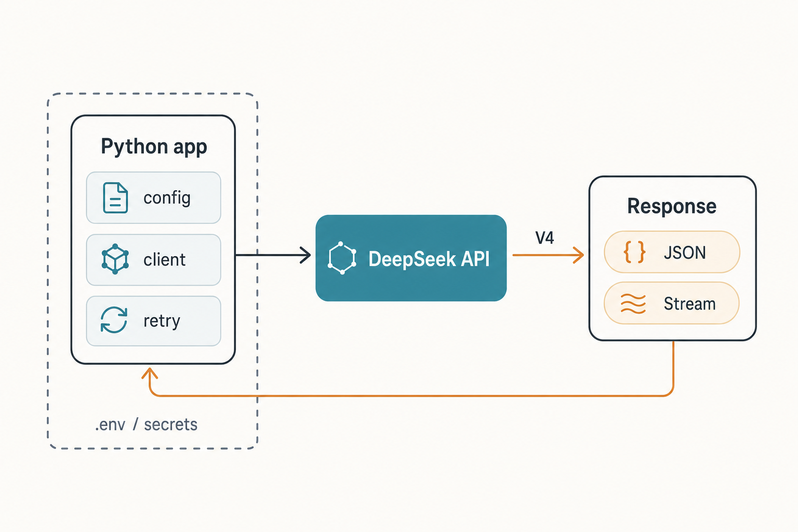798x532 pixels.
Task: Select the JSON label in Response
Action: [x=685, y=252]
